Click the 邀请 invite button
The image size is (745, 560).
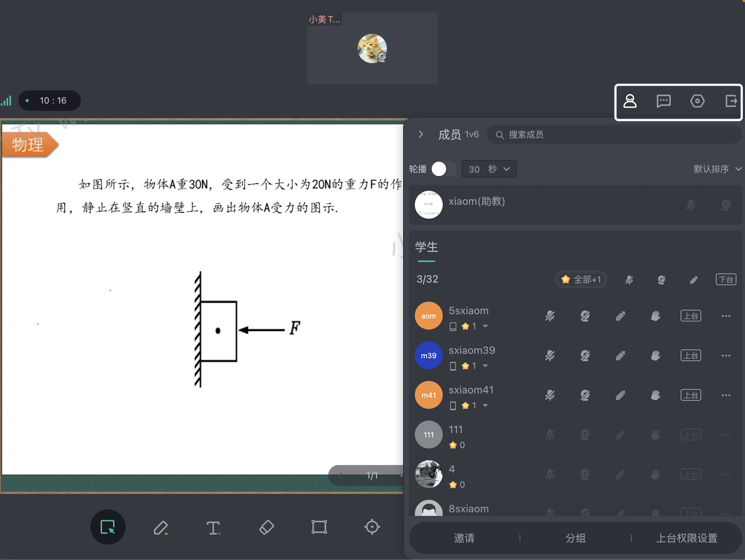[464, 538]
